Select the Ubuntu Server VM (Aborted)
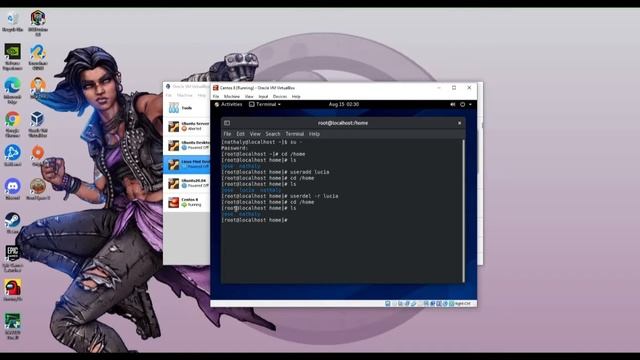Viewport: 640px width, 360px height. tap(187, 126)
